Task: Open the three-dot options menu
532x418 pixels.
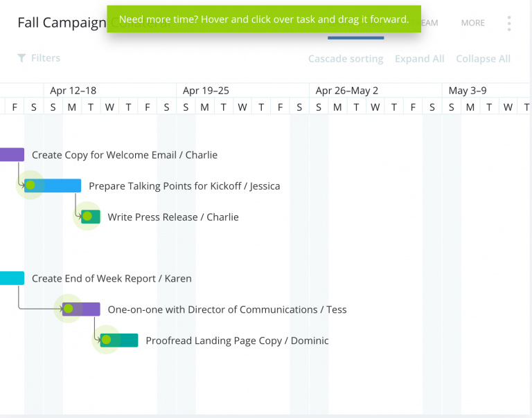Action: (x=509, y=24)
